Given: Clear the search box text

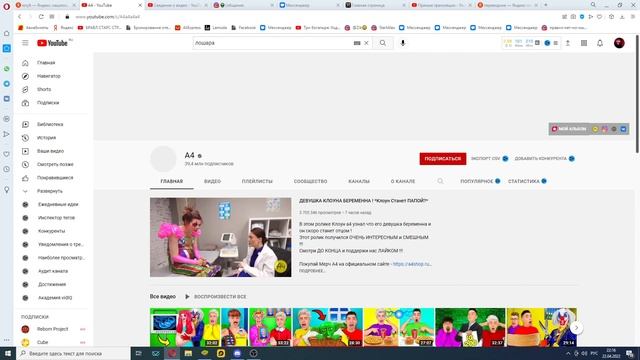Looking at the screenshot, I should click(x=367, y=43).
